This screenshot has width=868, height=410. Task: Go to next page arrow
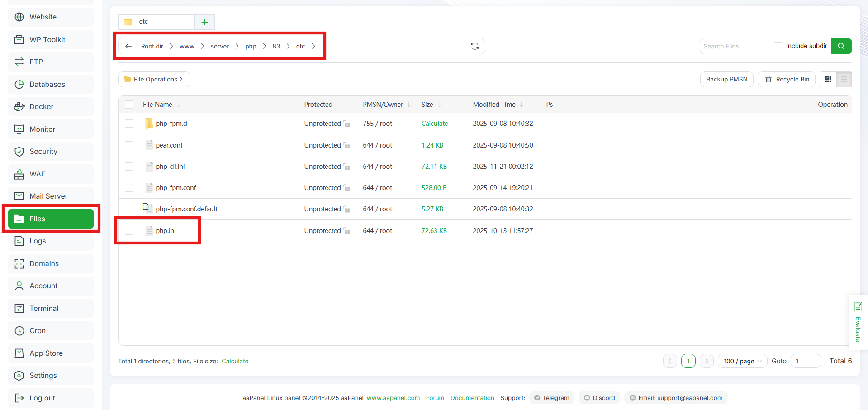707,361
